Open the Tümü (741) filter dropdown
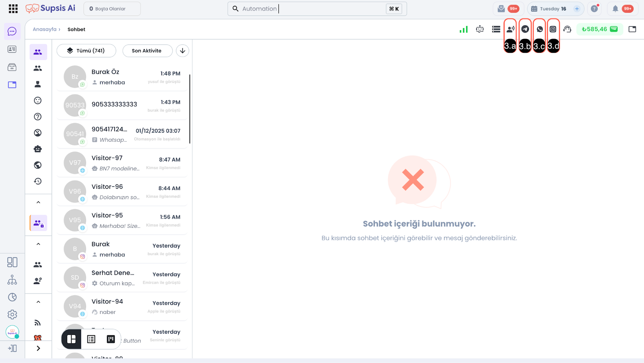The width and height of the screenshot is (644, 363). [86, 51]
